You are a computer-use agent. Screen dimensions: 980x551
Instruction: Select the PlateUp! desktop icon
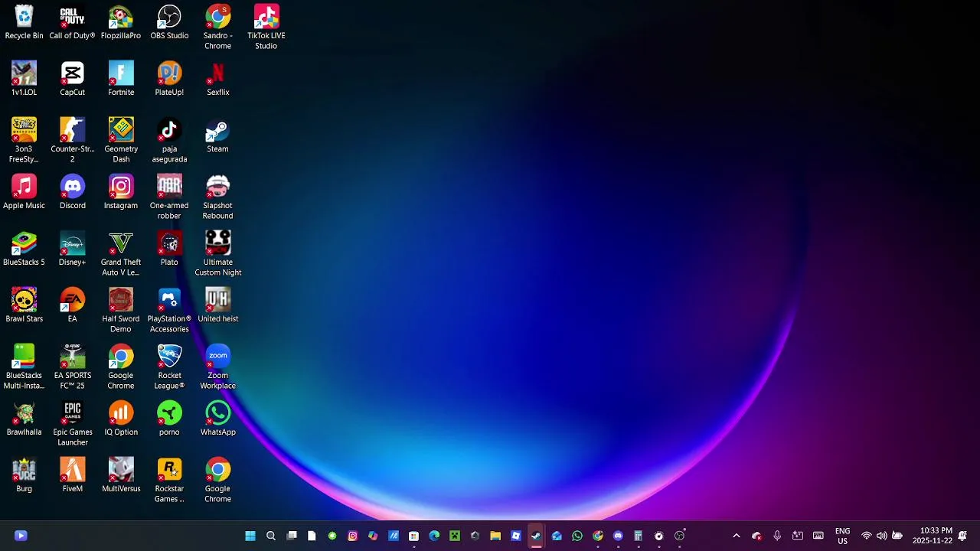click(x=169, y=79)
